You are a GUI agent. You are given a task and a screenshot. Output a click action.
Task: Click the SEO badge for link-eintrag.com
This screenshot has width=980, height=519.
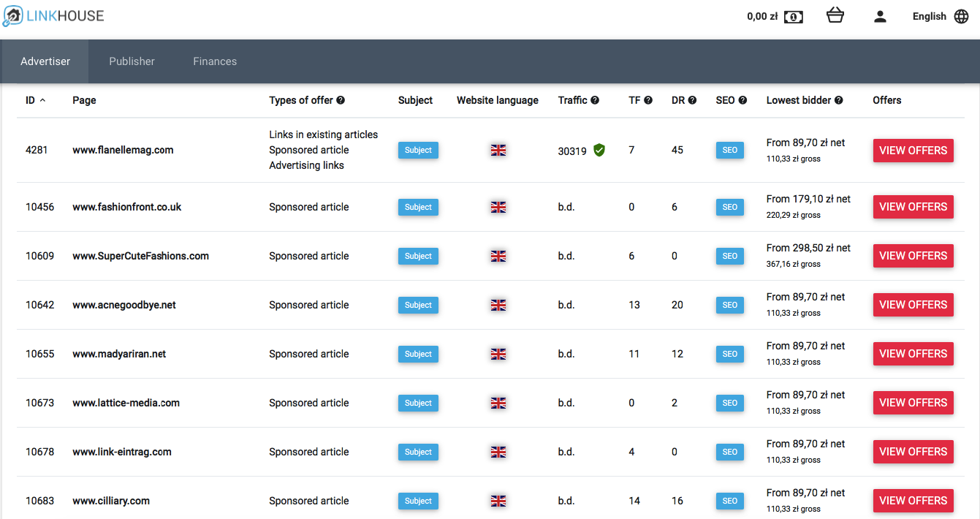pyautogui.click(x=730, y=452)
